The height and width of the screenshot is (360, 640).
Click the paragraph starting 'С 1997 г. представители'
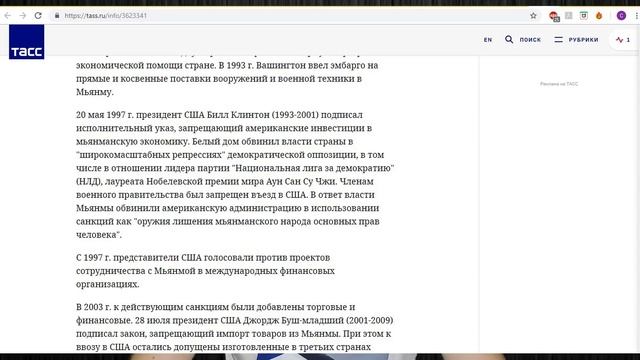pos(205,271)
